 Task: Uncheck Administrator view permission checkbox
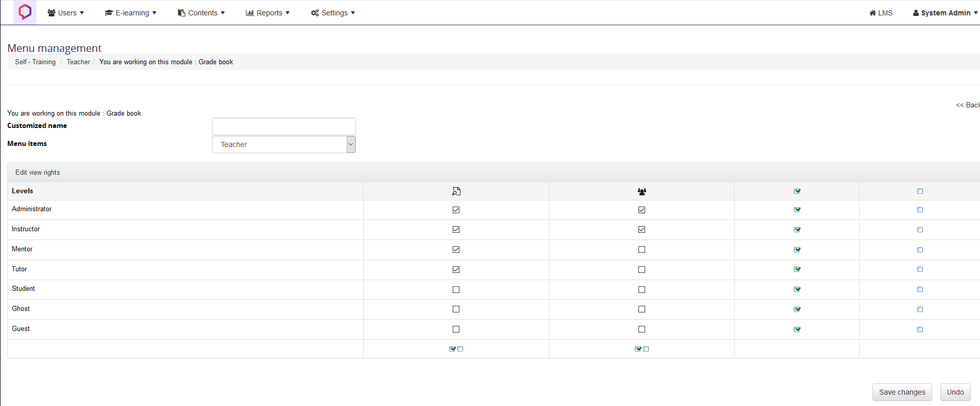[x=456, y=210]
